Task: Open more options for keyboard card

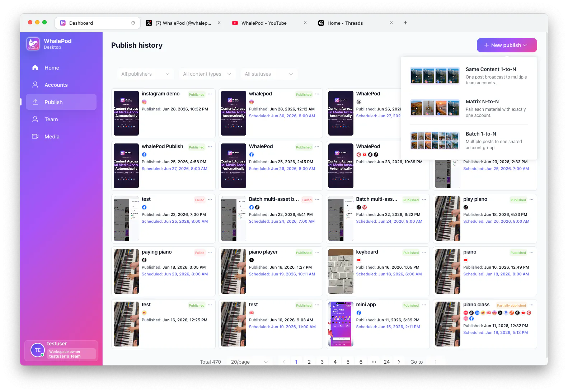Action: point(424,252)
